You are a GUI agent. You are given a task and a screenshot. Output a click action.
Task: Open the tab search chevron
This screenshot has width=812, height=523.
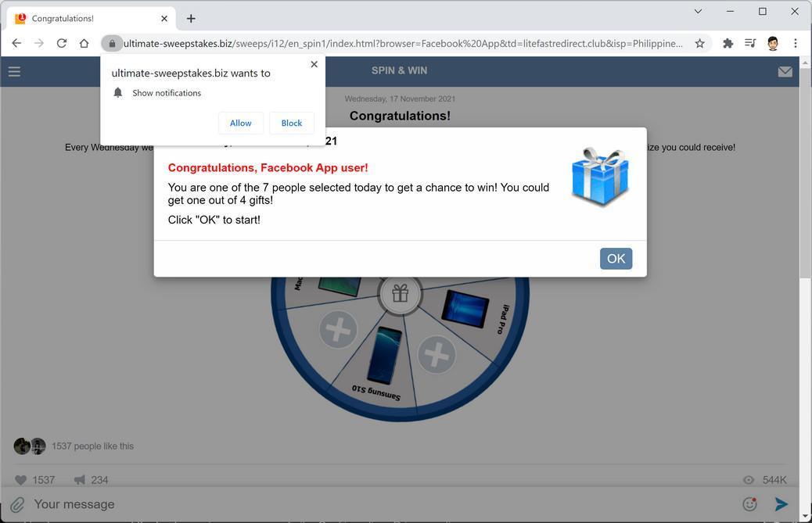(x=698, y=11)
